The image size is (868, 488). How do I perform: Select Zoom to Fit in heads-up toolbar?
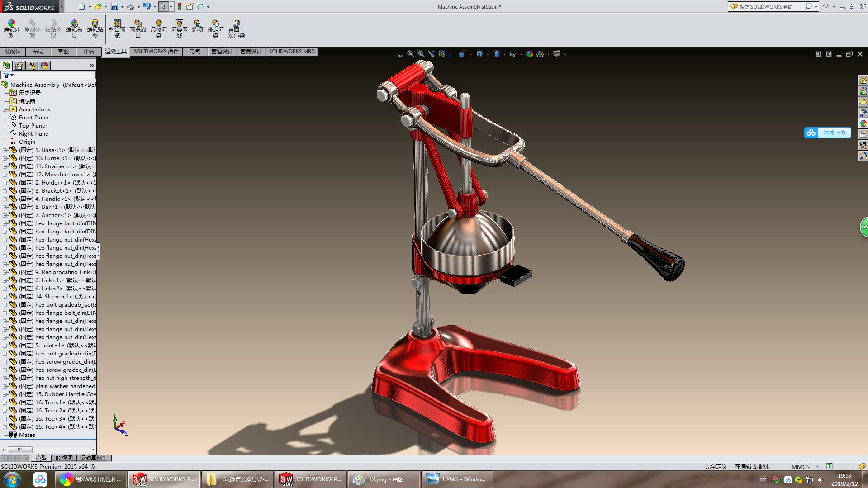[410, 54]
